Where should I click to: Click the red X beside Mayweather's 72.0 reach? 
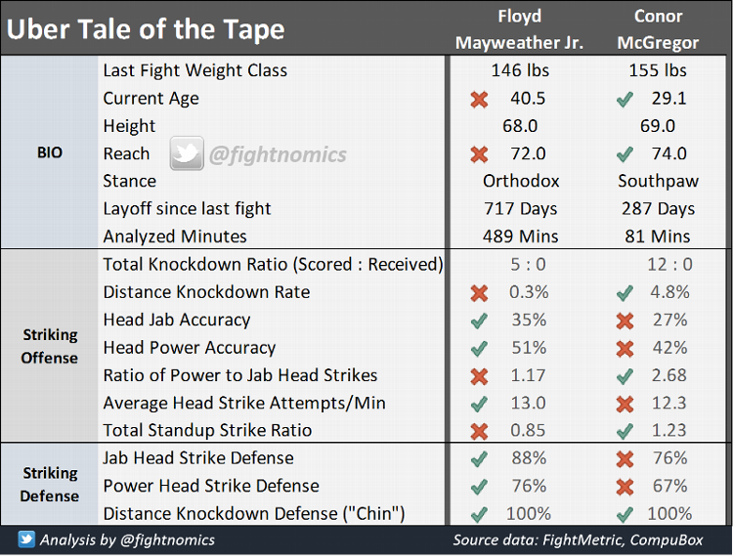tap(479, 153)
